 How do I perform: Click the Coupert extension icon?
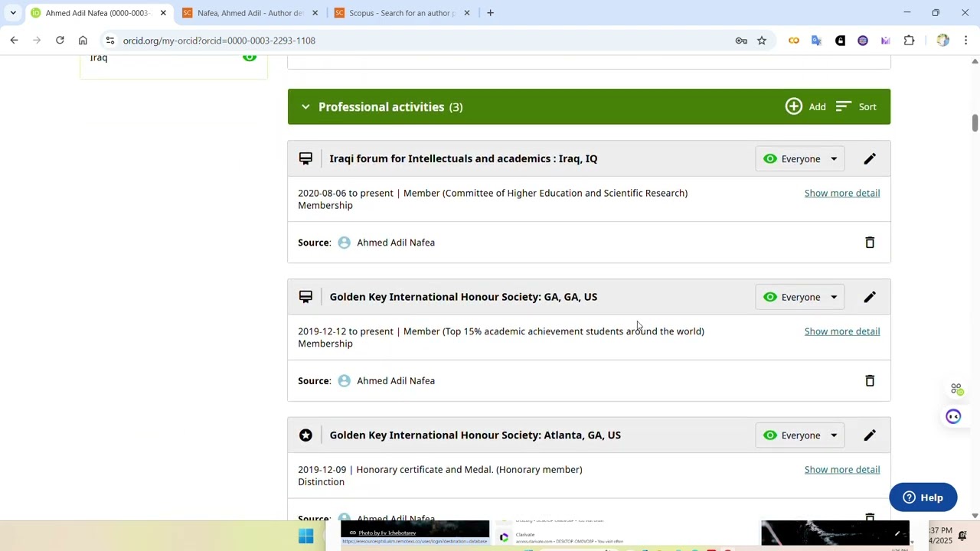[794, 41]
